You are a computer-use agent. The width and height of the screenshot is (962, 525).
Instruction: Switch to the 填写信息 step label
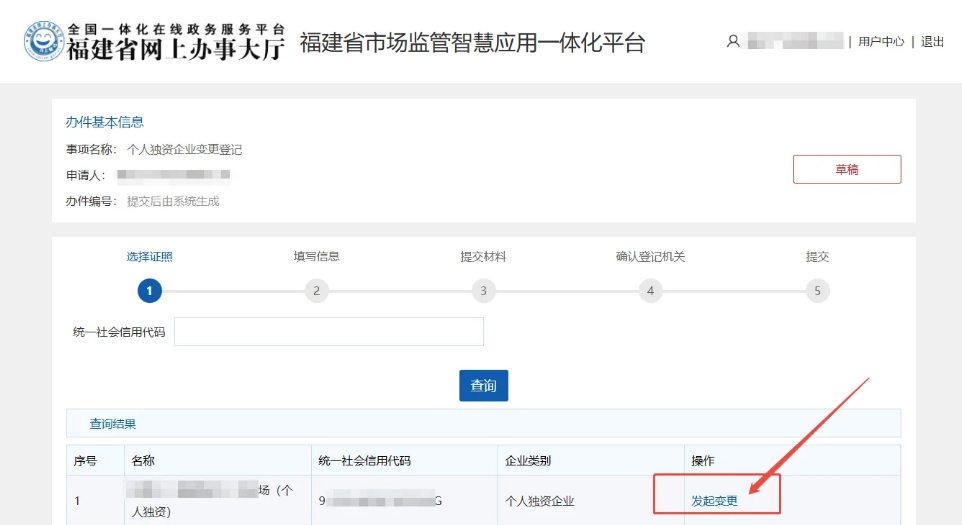point(316,256)
